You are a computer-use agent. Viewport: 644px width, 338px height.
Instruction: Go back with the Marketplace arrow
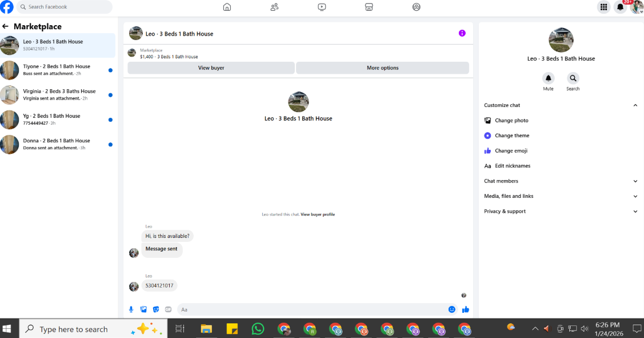(x=5, y=26)
